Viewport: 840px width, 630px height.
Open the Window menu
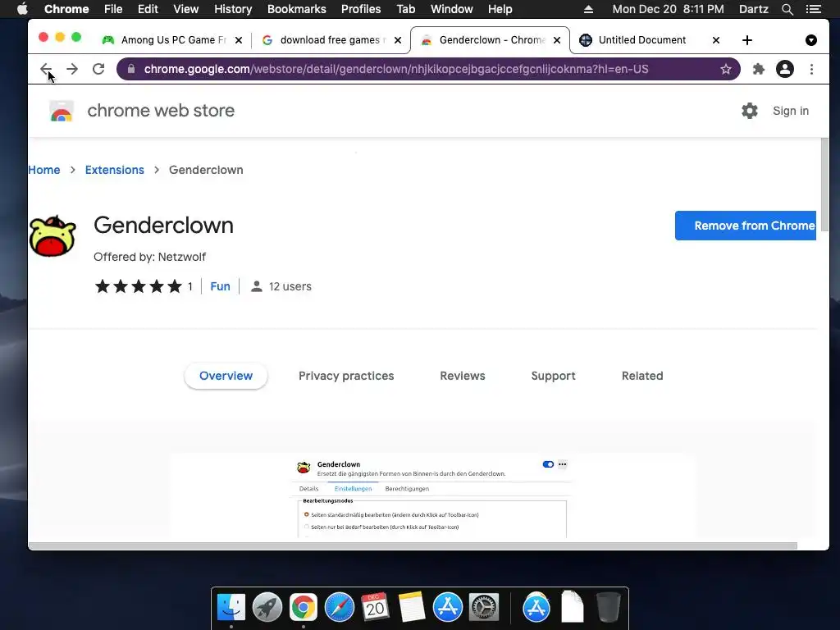[x=451, y=9]
